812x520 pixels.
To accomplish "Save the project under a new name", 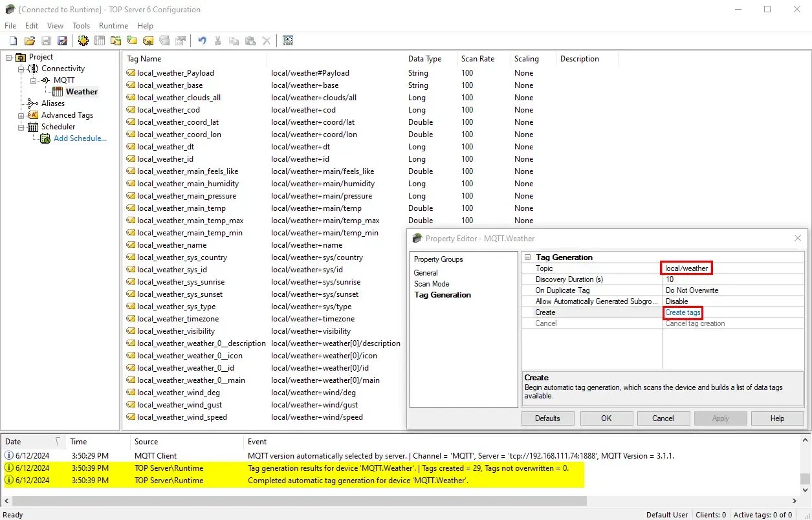I will 61,40.
